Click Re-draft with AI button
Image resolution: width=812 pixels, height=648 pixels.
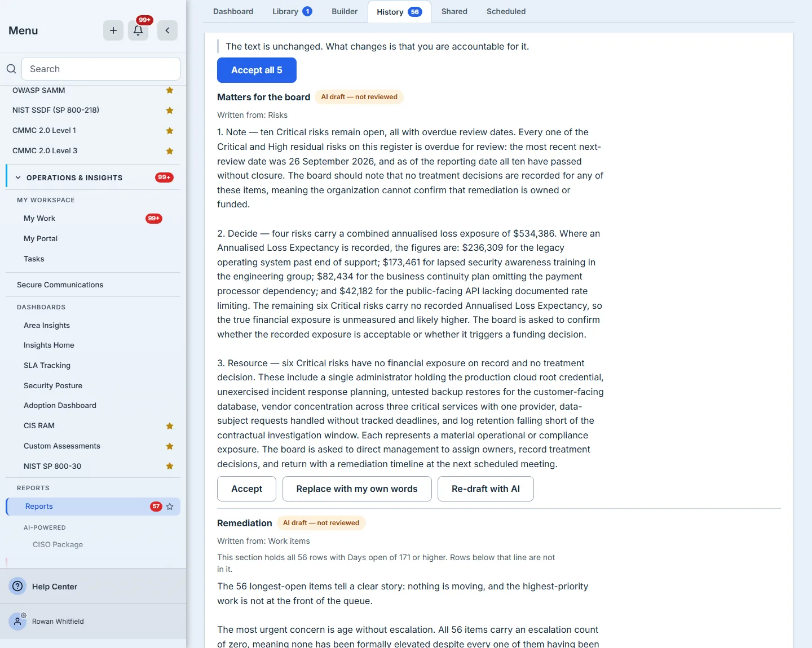(x=486, y=489)
